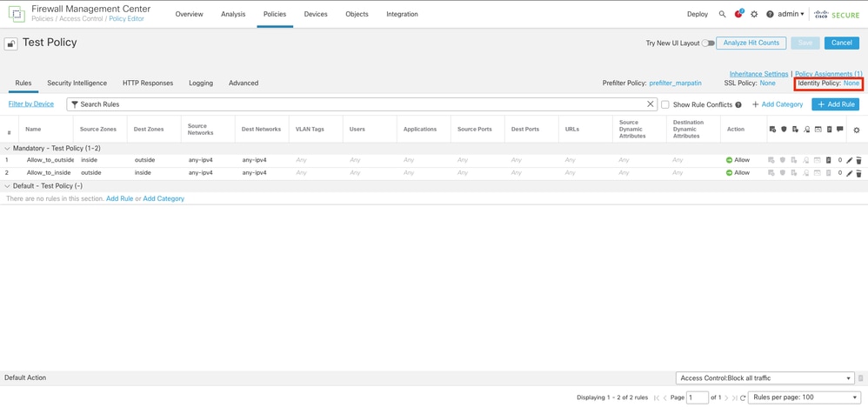Click the Firewall Management Center logo icon
This screenshot has width=868, height=414.
17,14
